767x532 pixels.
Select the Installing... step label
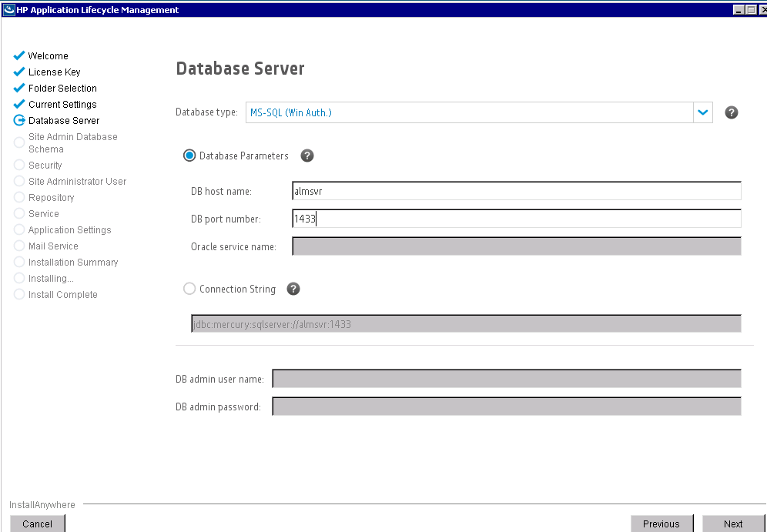[x=51, y=278]
